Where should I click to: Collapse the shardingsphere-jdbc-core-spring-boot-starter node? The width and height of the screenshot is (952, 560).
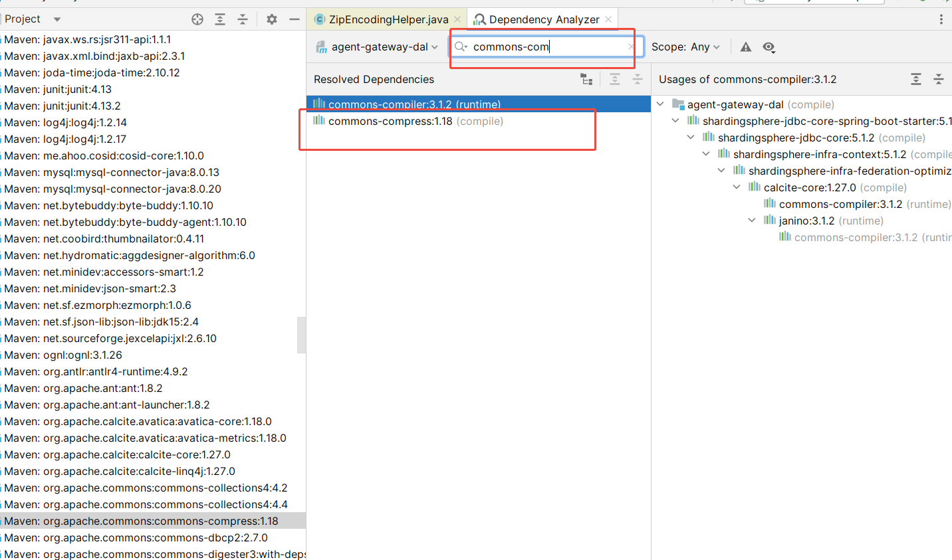(675, 121)
